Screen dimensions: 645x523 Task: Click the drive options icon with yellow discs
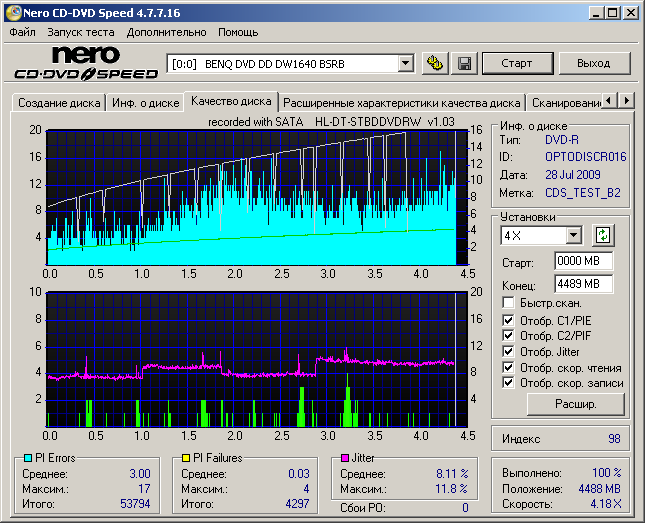point(434,63)
